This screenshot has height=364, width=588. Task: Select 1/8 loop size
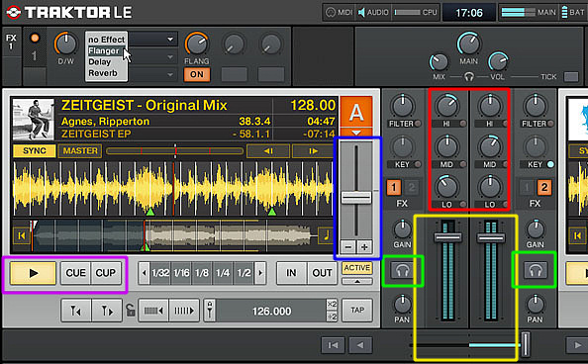point(202,273)
